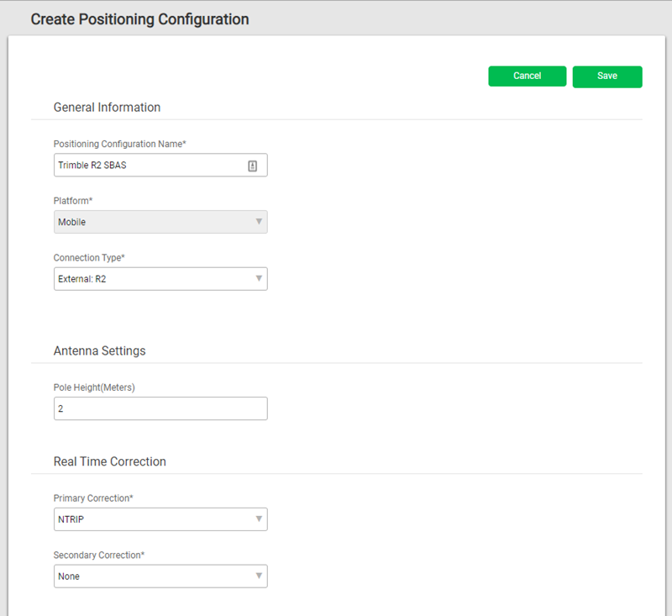Expand the Primary Correction NTRIP dropdown
This screenshot has height=616, width=672.
pyautogui.click(x=160, y=519)
